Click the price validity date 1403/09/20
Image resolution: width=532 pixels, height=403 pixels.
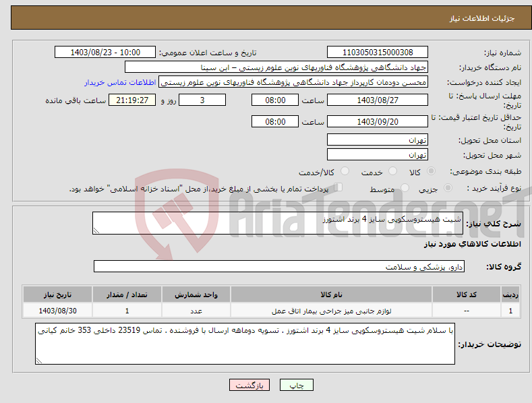pyautogui.click(x=378, y=121)
